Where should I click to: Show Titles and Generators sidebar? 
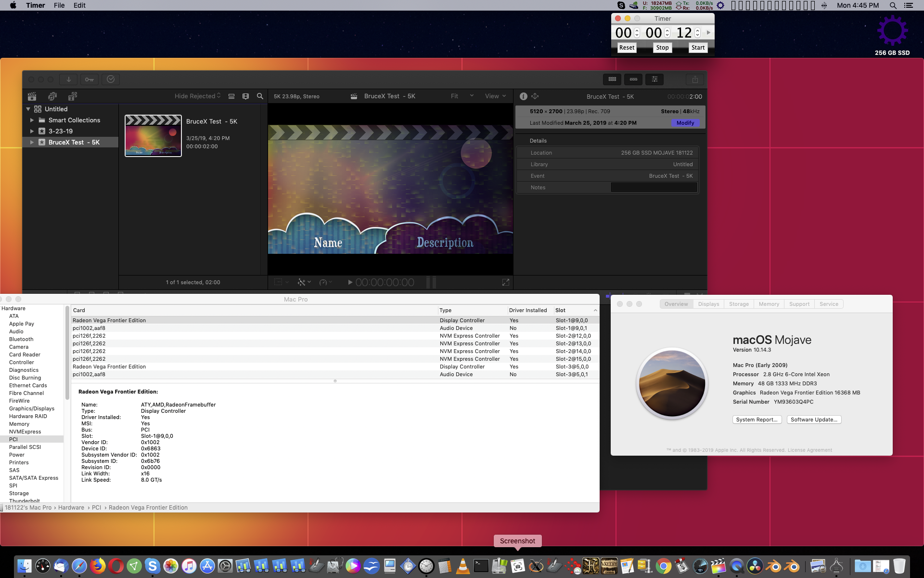[x=73, y=96]
